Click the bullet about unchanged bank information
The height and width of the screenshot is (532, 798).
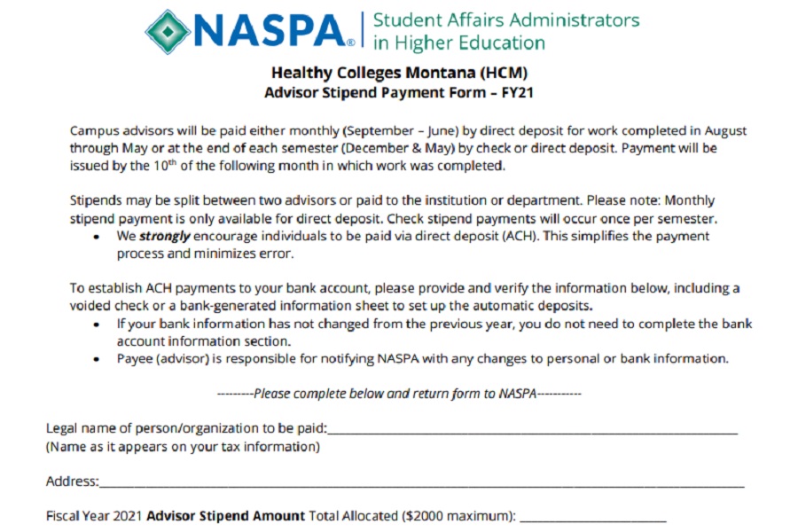click(x=434, y=332)
